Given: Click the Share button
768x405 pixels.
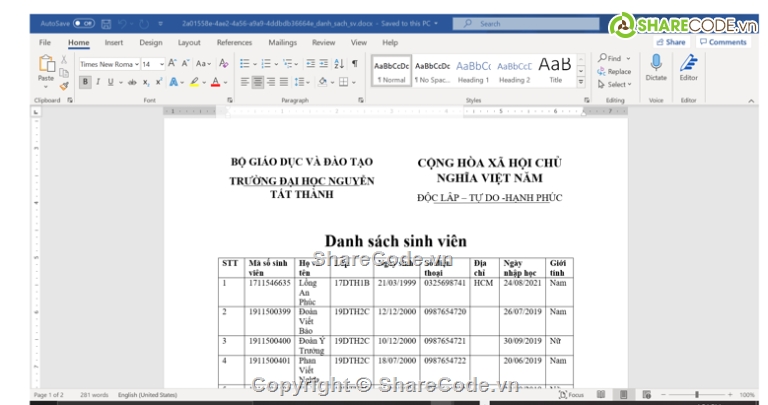Looking at the screenshot, I should tap(671, 42).
